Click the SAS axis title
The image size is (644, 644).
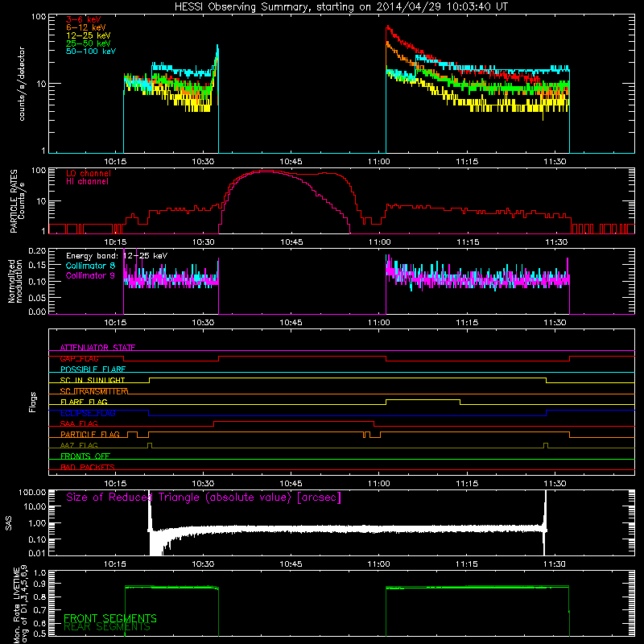pos(9,522)
